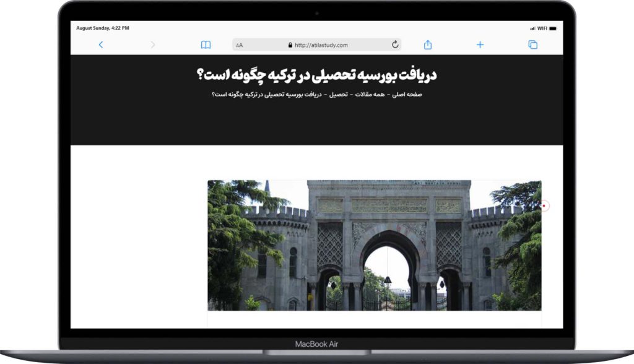
Task: Click the atilastudy.com URL field
Action: [321, 45]
